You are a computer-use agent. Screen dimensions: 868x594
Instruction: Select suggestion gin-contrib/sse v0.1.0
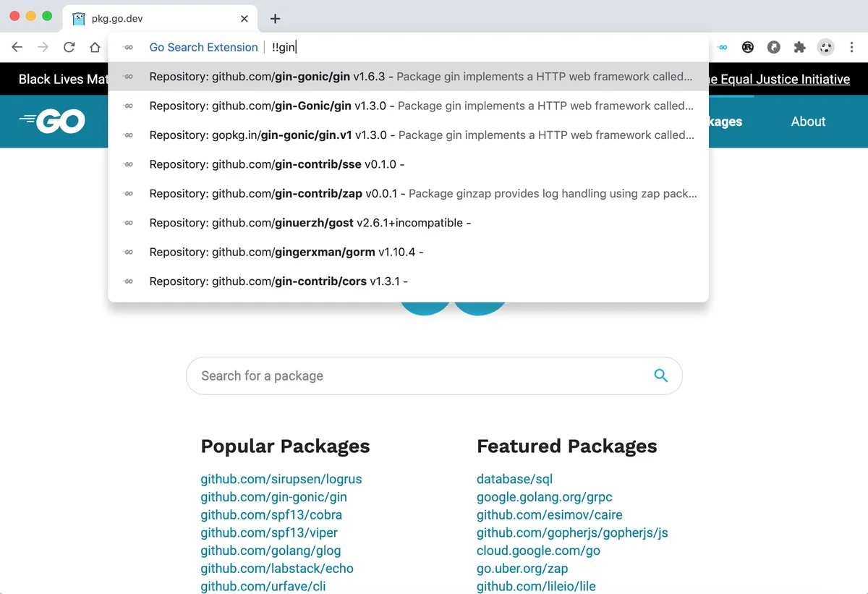coord(408,164)
